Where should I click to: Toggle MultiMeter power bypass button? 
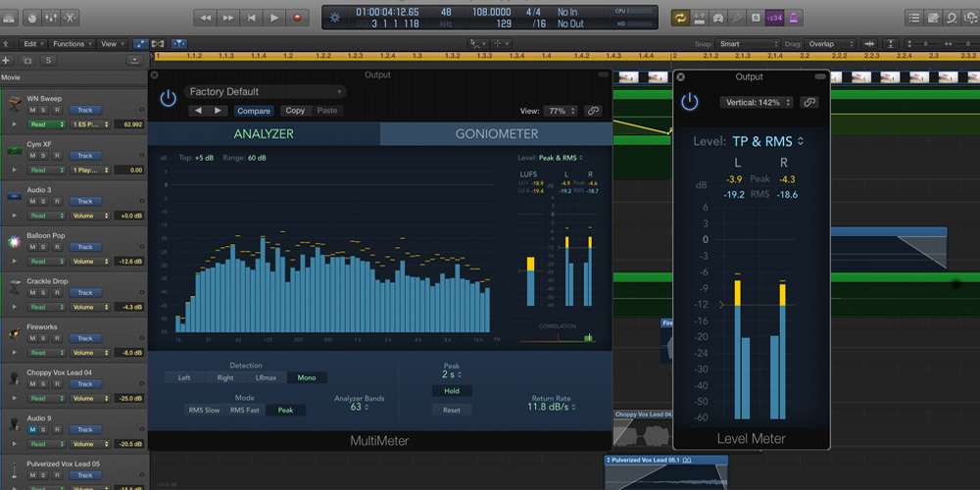[x=169, y=99]
